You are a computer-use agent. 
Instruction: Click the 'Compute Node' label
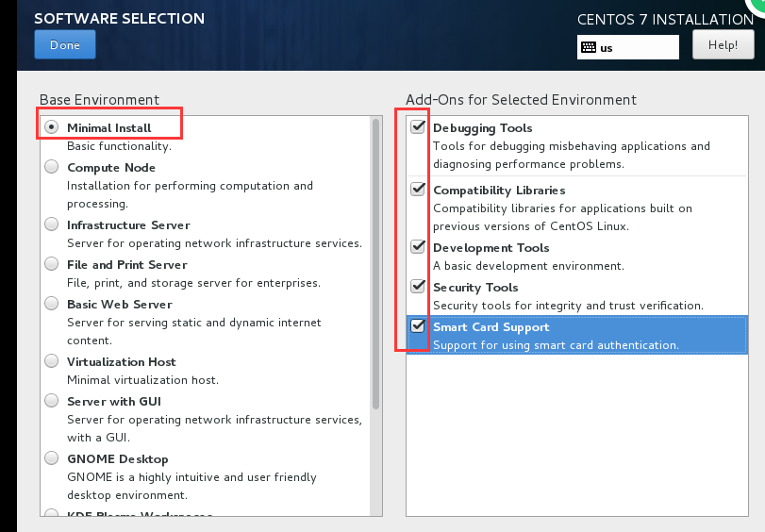[x=111, y=167]
